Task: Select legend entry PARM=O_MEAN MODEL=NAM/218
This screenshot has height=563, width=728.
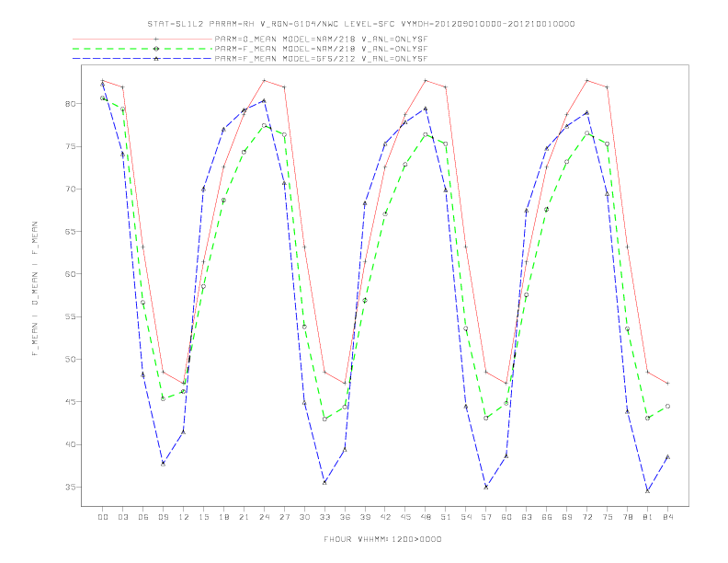Action: coord(321,40)
